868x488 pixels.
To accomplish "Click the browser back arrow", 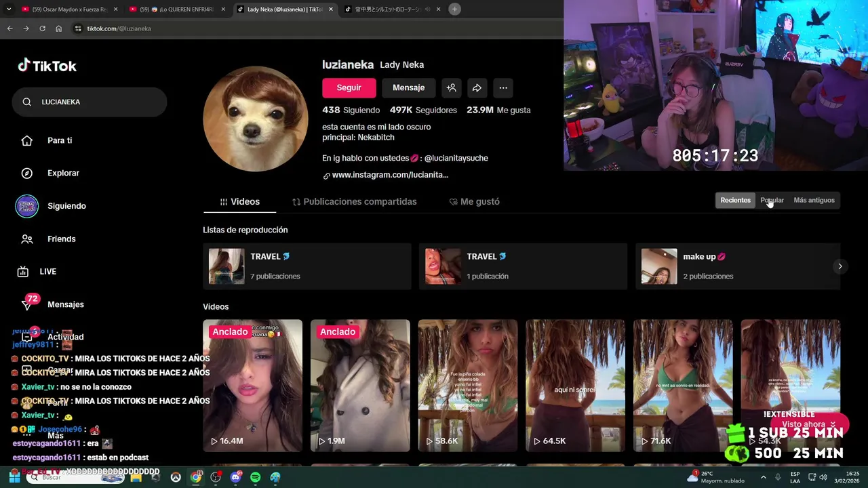I will pyautogui.click(x=9, y=28).
